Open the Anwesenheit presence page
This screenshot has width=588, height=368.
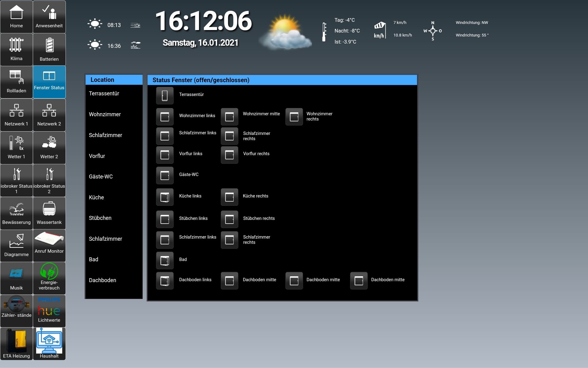[49, 17]
